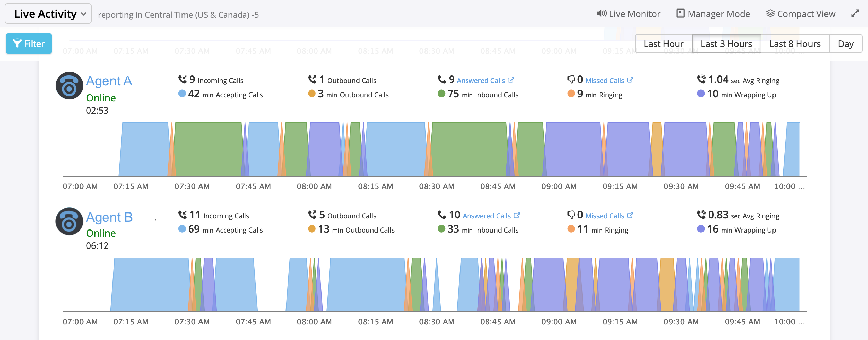Image resolution: width=868 pixels, height=340 pixels.
Task: Switch to the Day time range
Action: coord(846,44)
